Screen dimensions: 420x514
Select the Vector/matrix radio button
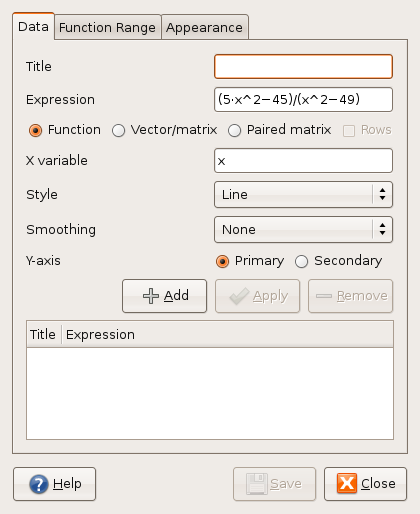[x=118, y=130]
